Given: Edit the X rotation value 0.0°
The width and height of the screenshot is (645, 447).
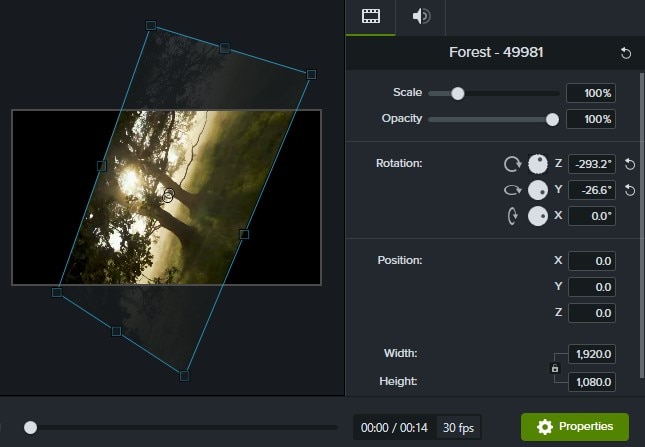Looking at the screenshot, I should tap(592, 216).
